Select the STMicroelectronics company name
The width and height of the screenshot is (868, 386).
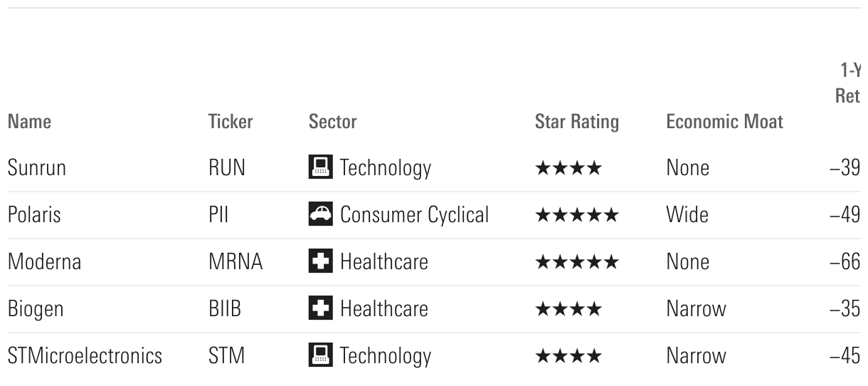point(85,356)
